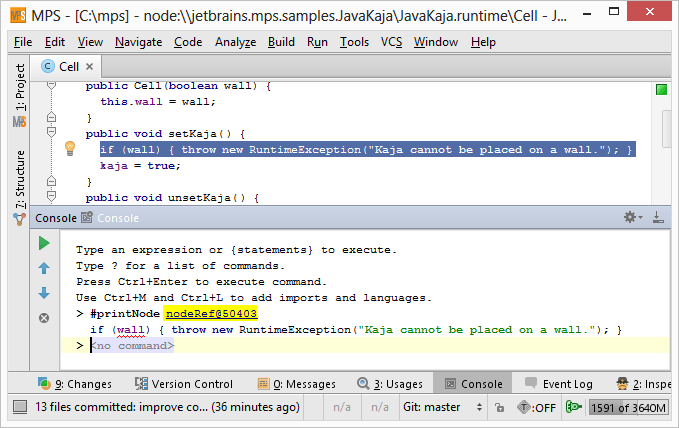
Task: Click the memory indicator 1591 of 3640M
Action: pyautogui.click(x=628, y=408)
